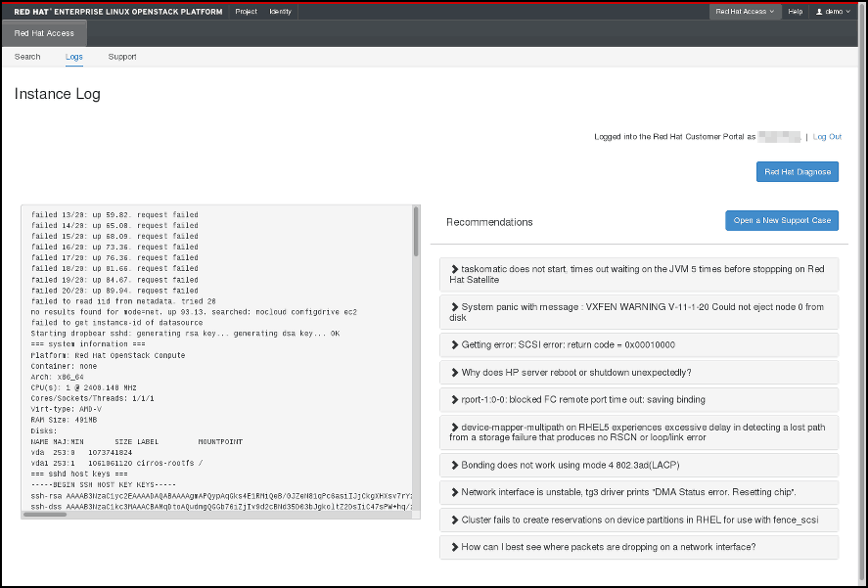Click Open a New Support Case
868x588 pixels.
point(781,220)
